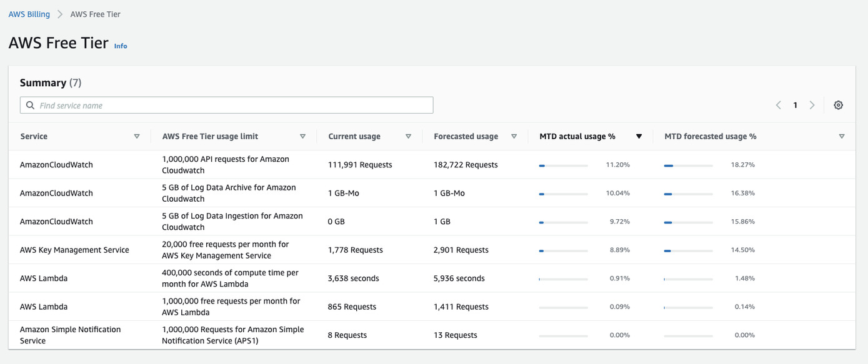This screenshot has height=364, width=868.
Task: Open table preferences gear icon
Action: coord(838,105)
